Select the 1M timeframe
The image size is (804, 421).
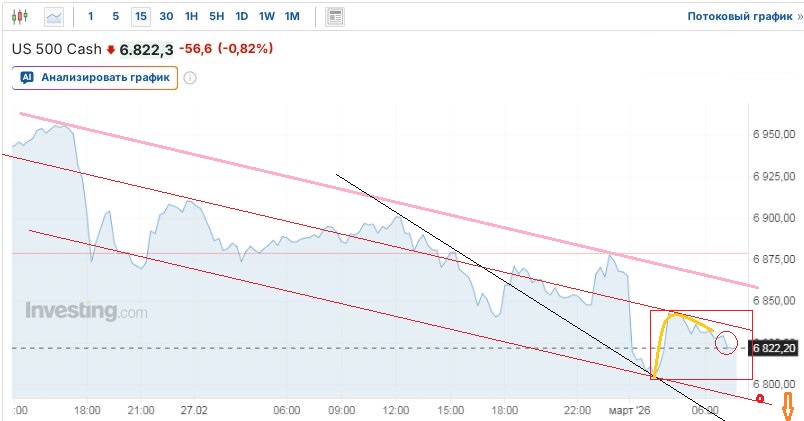pyautogui.click(x=292, y=16)
